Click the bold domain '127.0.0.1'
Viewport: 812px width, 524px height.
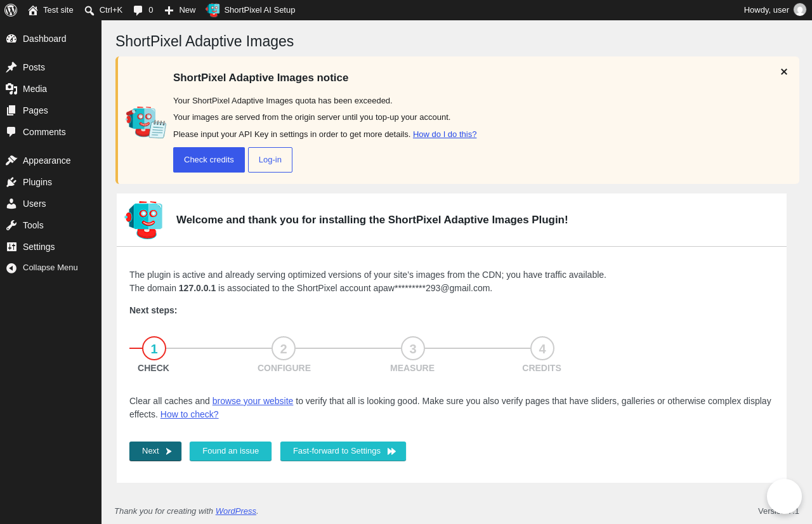point(197,288)
